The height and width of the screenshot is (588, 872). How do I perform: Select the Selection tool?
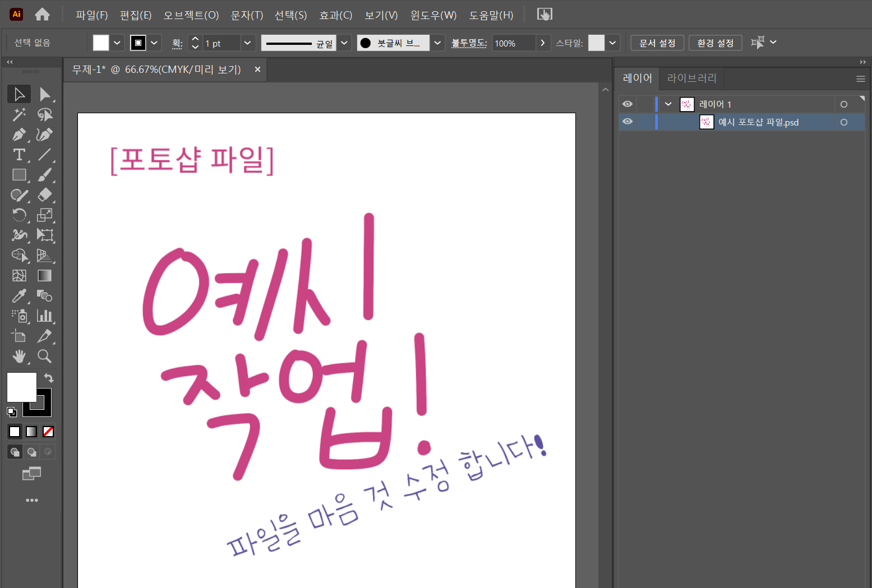pos(19,94)
